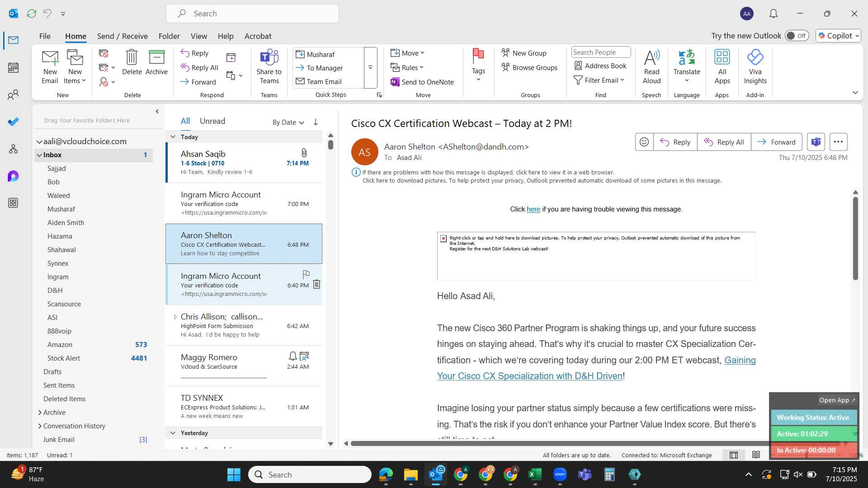Click the message list vertical scrollbar thumb
Image resolution: width=868 pixels, height=488 pixels.
pyautogui.click(x=330, y=145)
